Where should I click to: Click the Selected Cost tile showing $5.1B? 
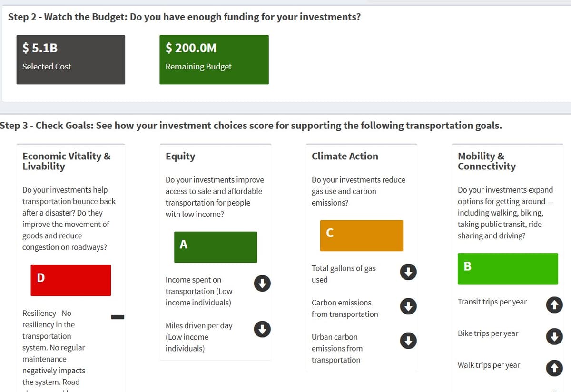70,59
